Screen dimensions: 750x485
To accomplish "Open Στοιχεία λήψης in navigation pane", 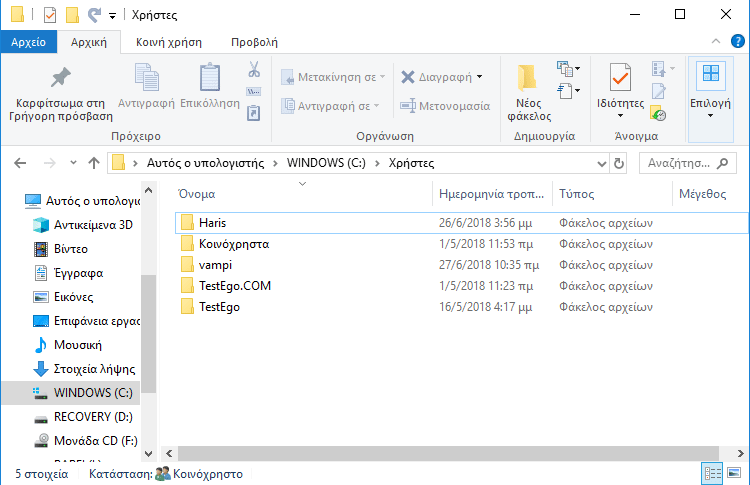I will pyautogui.click(x=84, y=369).
